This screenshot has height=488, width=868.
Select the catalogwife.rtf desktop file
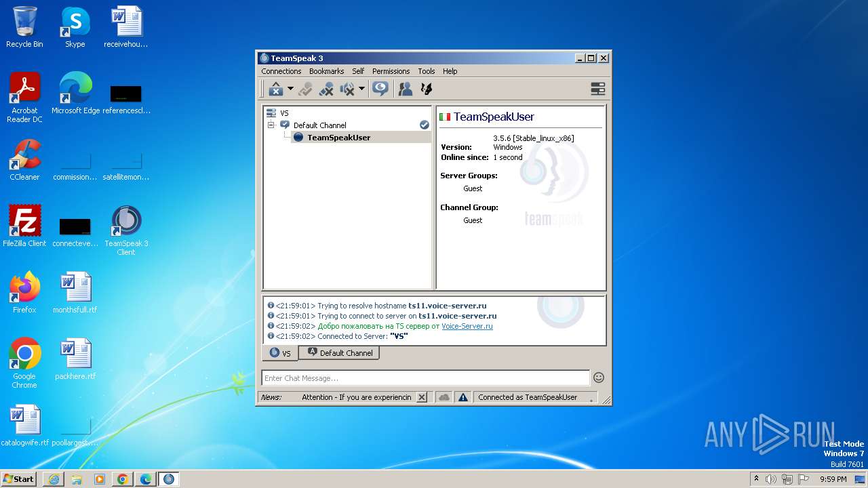[24, 425]
